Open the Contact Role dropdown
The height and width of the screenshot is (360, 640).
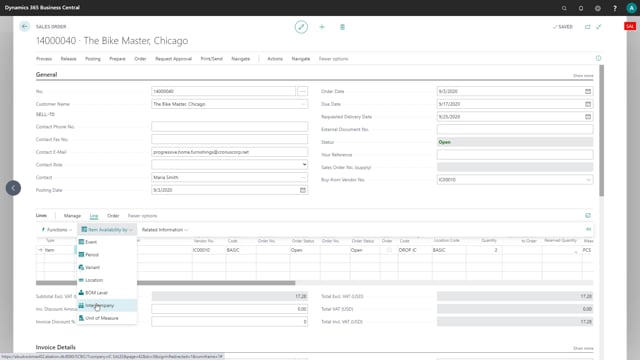pos(304,164)
